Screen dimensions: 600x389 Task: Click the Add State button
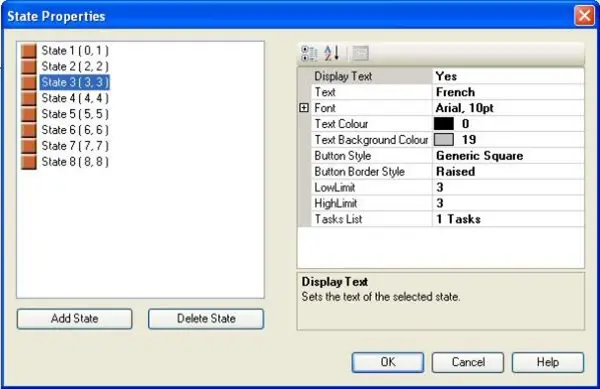point(75,319)
